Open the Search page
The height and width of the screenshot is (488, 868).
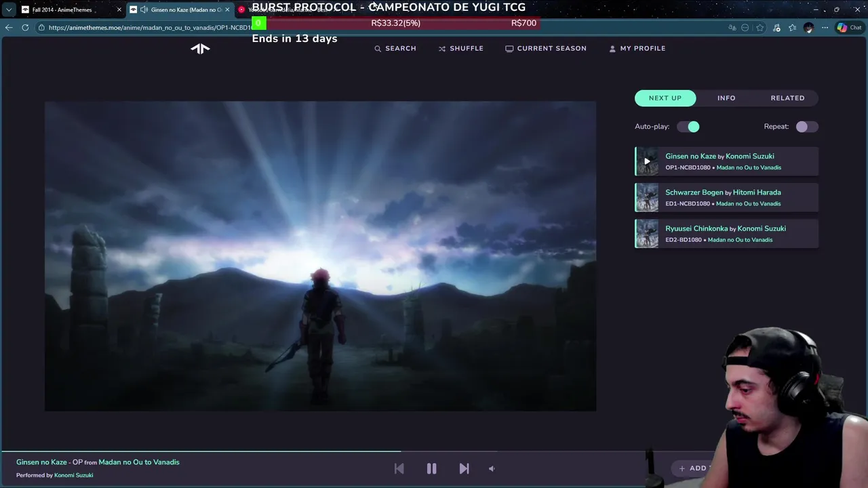point(395,48)
